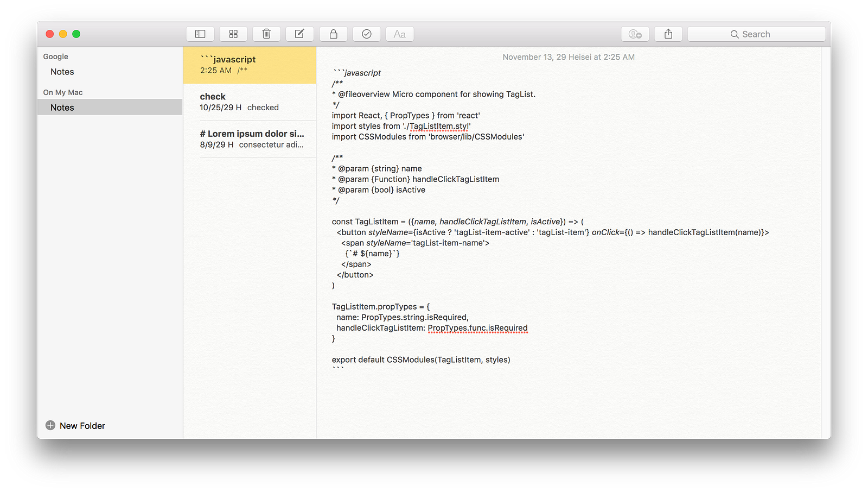The height and width of the screenshot is (492, 868).
Task: Click the '</button>' closing tag line
Action: pos(355,275)
